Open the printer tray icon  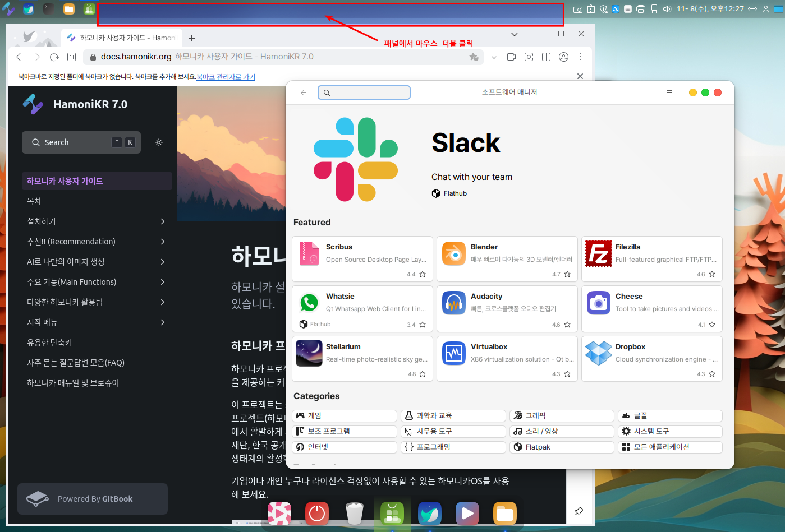(641, 9)
